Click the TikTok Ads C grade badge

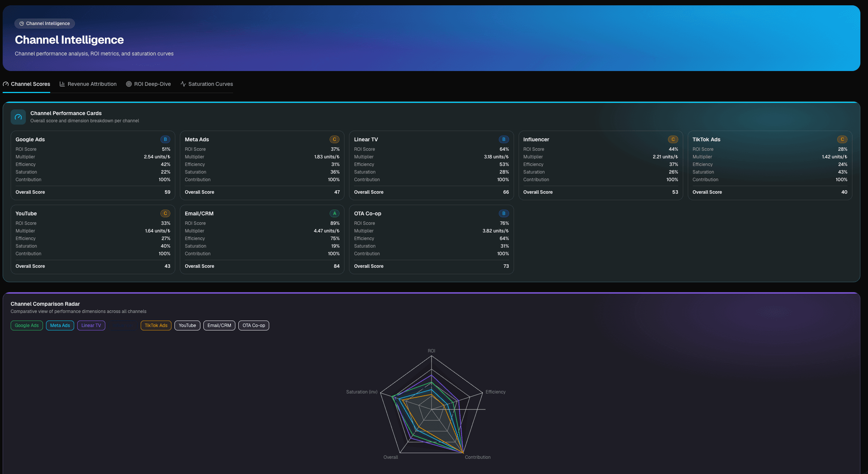[842, 139]
